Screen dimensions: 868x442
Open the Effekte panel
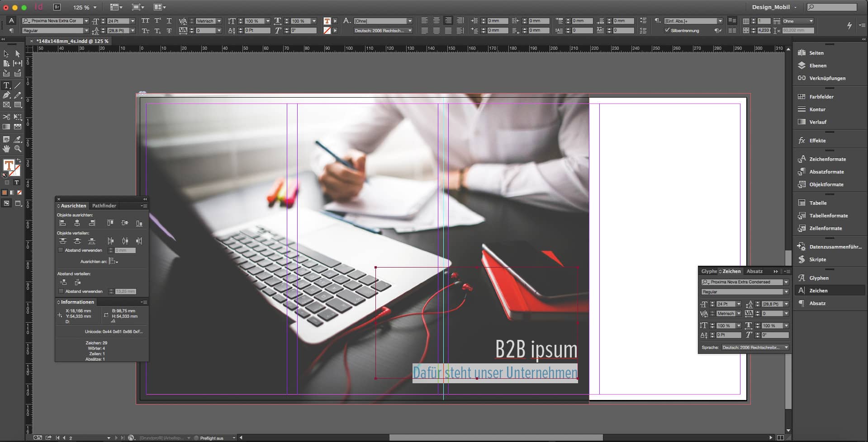click(x=817, y=141)
